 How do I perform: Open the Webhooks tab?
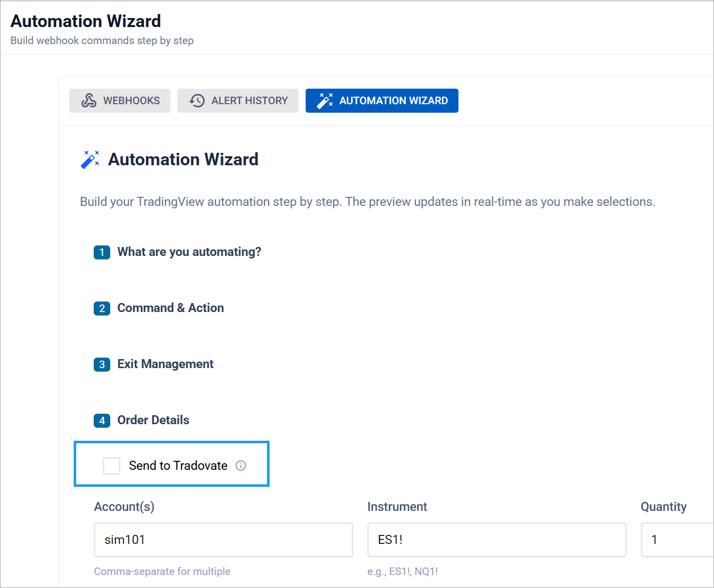(x=120, y=101)
